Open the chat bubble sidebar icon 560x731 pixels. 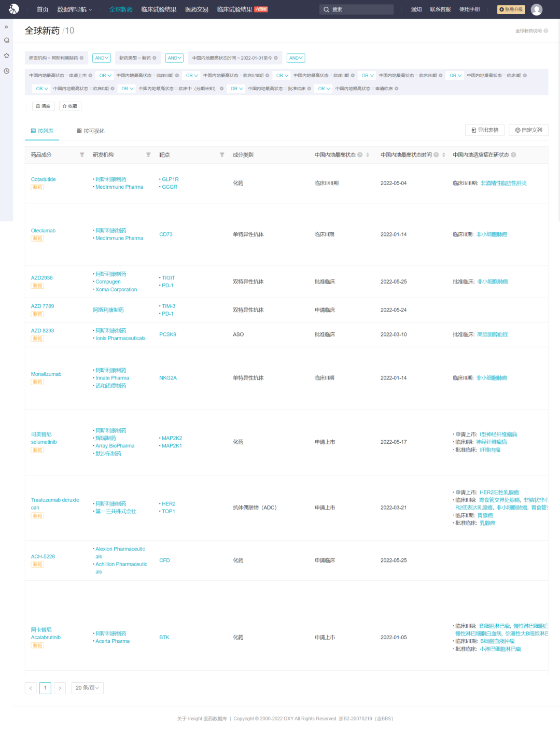(7, 40)
